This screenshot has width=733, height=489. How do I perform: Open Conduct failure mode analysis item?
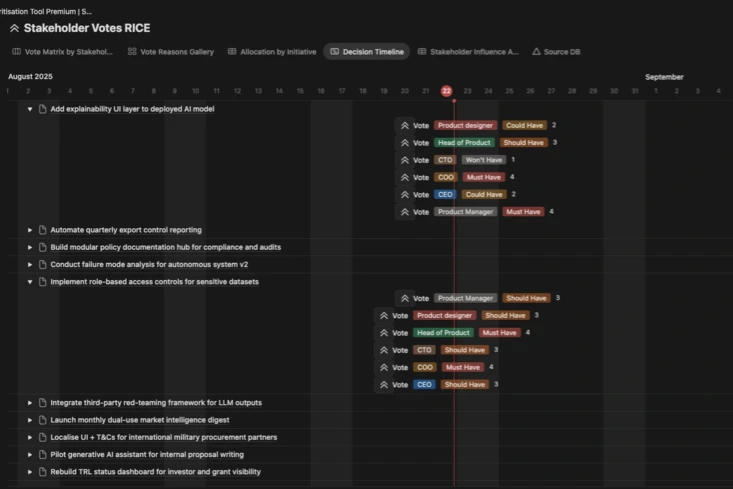click(x=149, y=265)
